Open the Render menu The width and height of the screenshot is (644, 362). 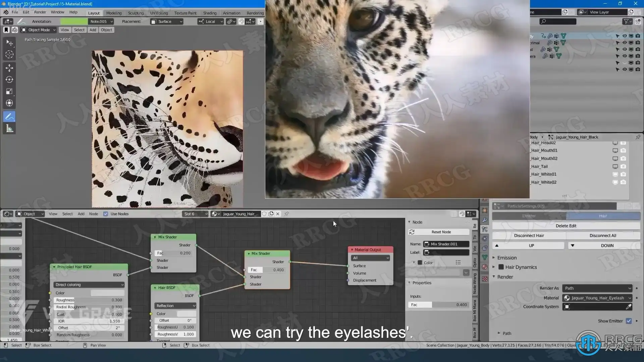pyautogui.click(x=40, y=12)
